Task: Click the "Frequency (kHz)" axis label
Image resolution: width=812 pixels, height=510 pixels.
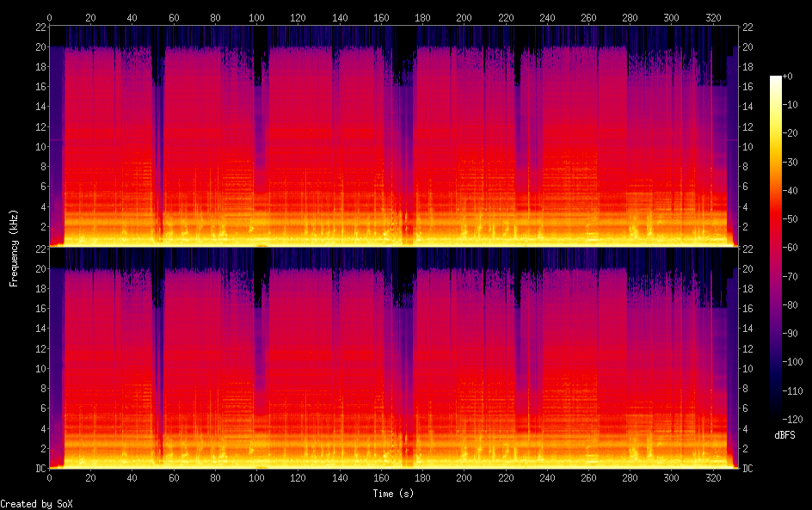Action: pyautogui.click(x=14, y=247)
